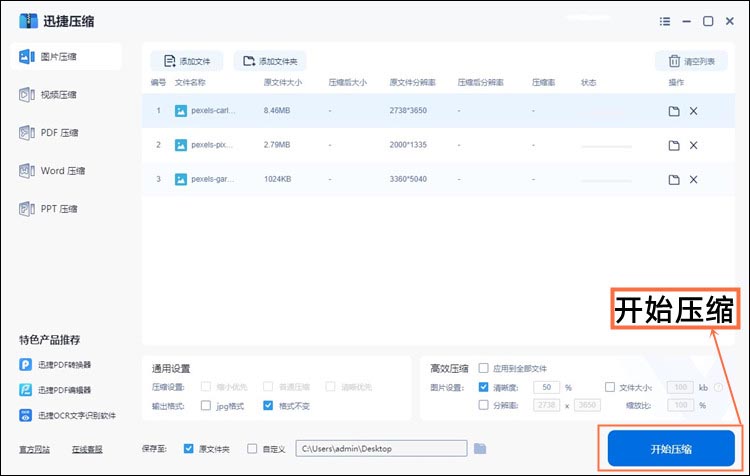Open the menu list icon in title bar
Image resolution: width=750 pixels, height=476 pixels.
coord(665,21)
